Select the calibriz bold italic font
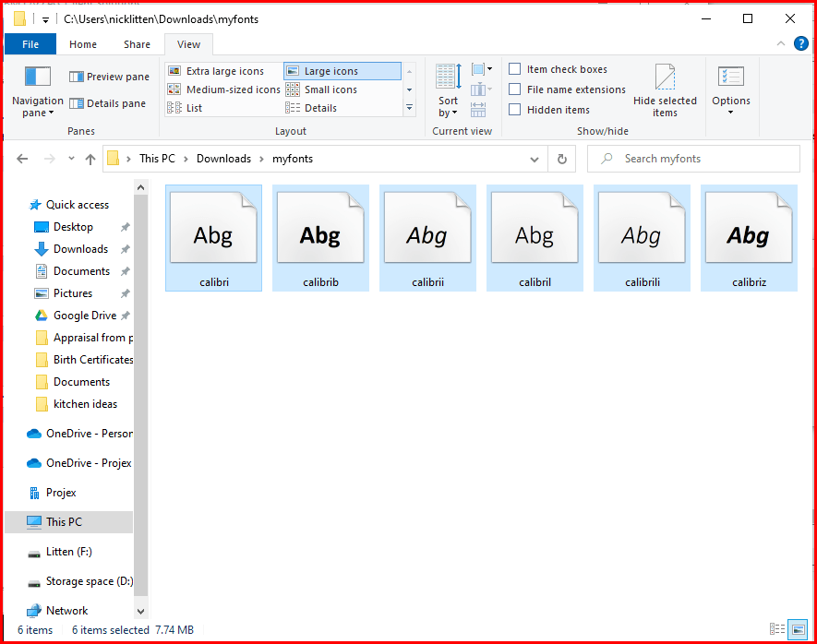This screenshot has height=644, width=817. pos(749,238)
